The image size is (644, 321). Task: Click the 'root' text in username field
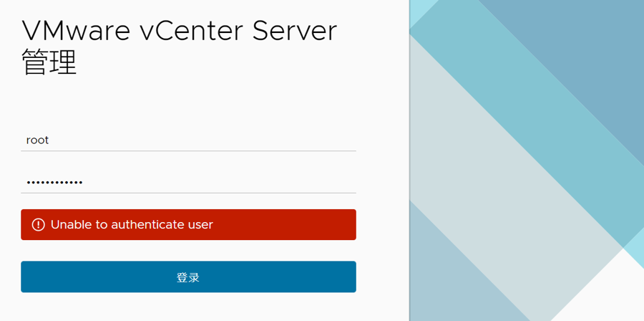pos(37,140)
